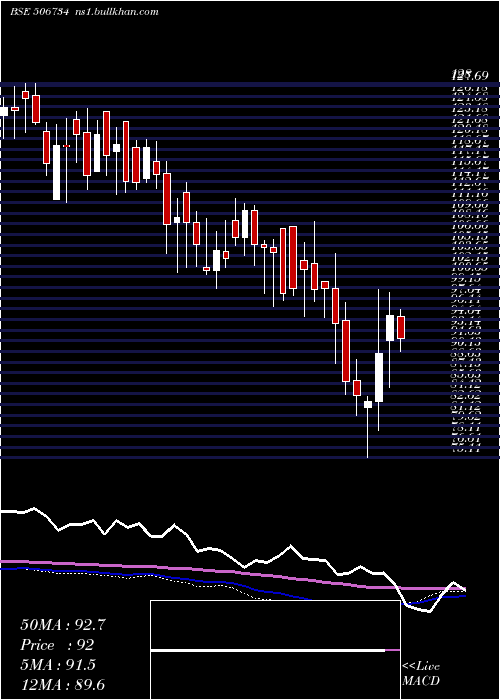Click the white line inside the MACD box
The height and width of the screenshot is (700, 500).
(267, 650)
